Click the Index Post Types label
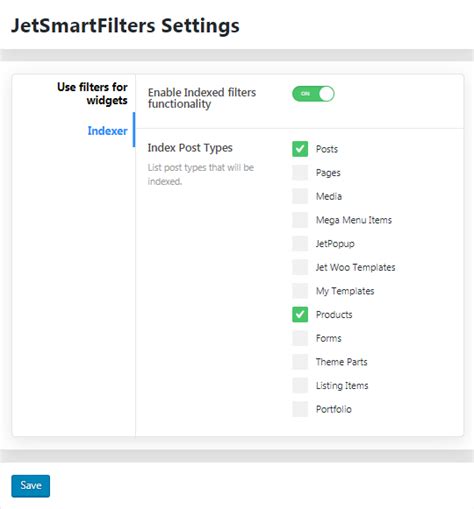This screenshot has height=509, width=474. click(190, 148)
